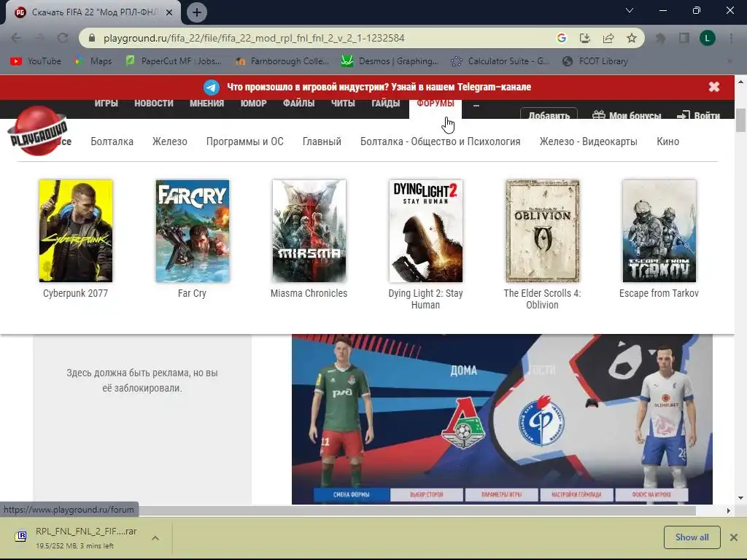Open the extensions puzzle icon
This screenshot has width=747, height=560.
point(660,38)
